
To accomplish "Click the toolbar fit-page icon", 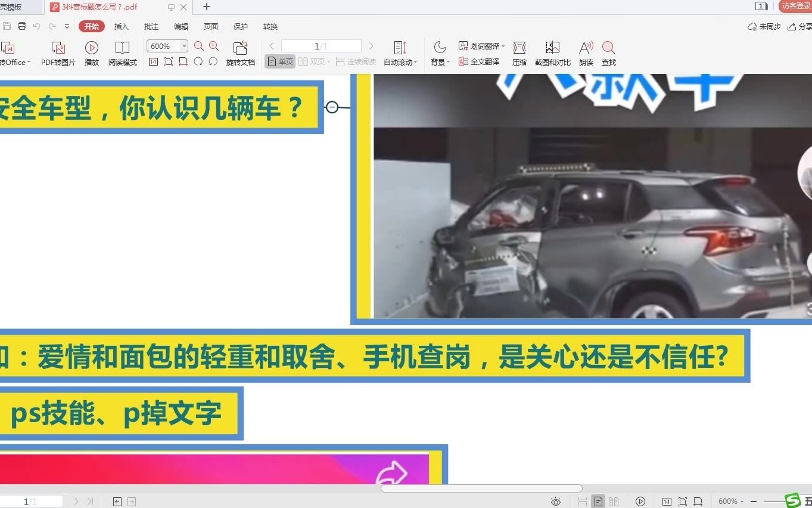I will [169, 61].
